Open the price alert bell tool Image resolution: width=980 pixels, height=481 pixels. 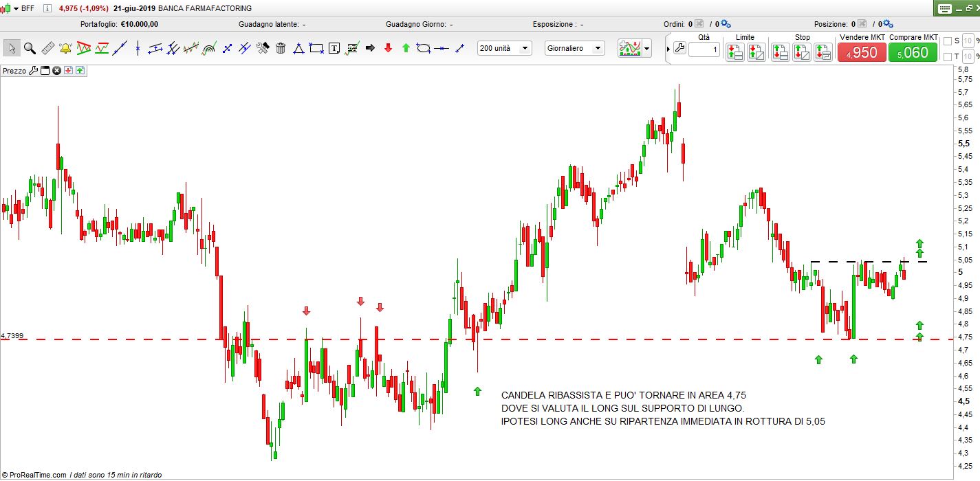[x=65, y=48]
